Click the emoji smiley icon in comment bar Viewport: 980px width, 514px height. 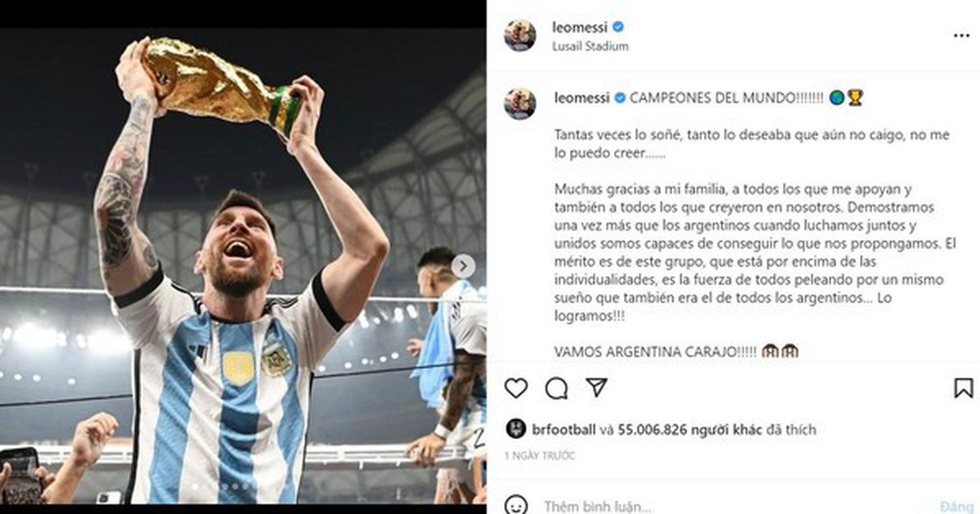coord(516,506)
